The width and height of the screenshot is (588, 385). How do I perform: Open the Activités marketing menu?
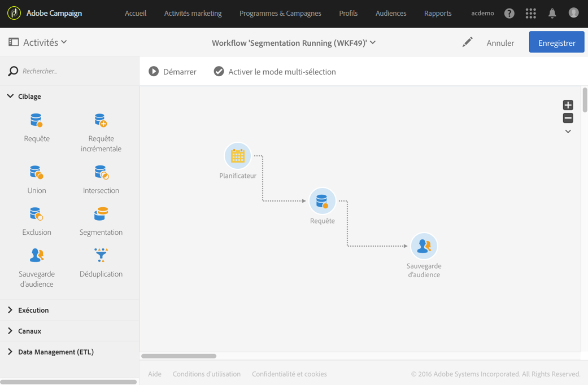pyautogui.click(x=193, y=13)
